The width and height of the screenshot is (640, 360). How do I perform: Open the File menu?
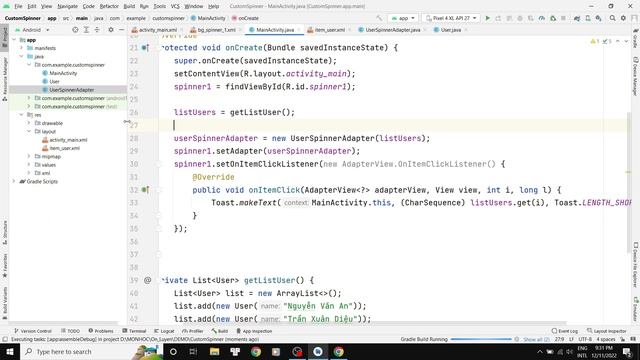point(18,6)
